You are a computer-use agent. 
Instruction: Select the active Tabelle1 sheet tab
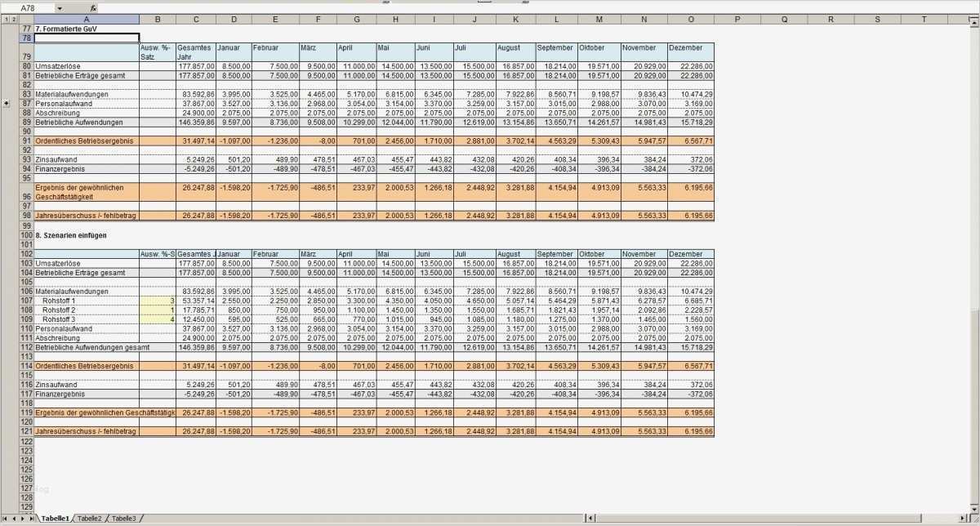[x=54, y=518]
